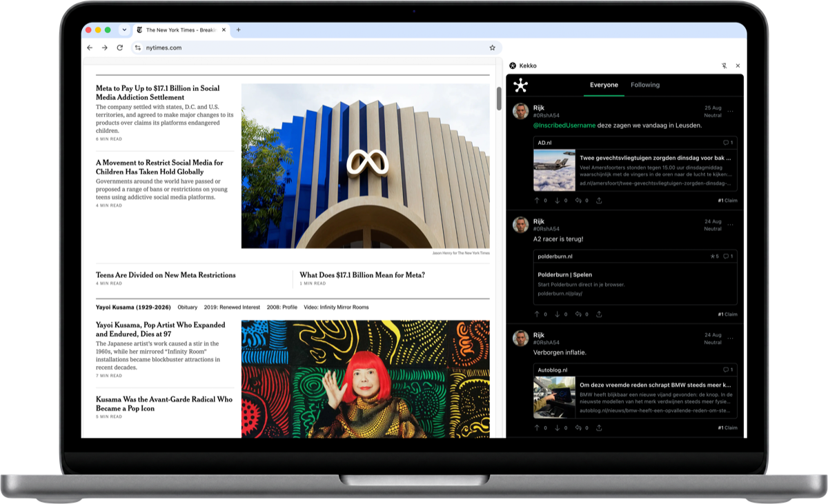The width and height of the screenshot is (828, 504).
Task: Click the Meta building photo
Action: pos(366,166)
